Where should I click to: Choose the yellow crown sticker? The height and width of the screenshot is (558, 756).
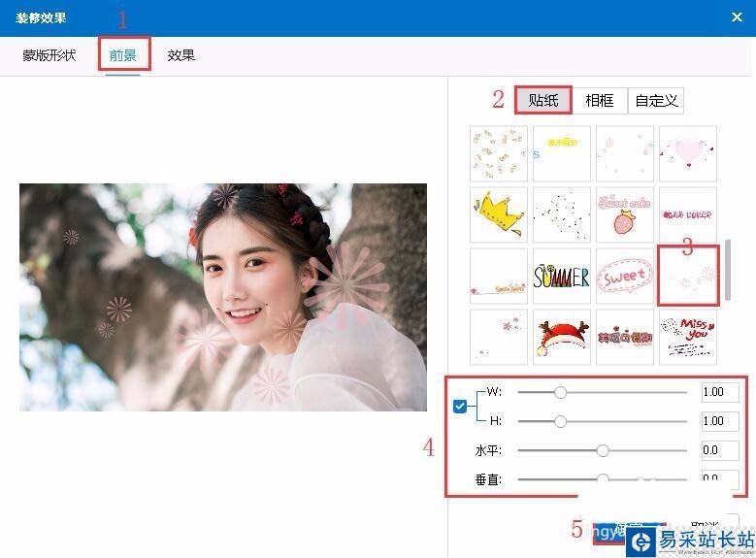click(x=499, y=214)
